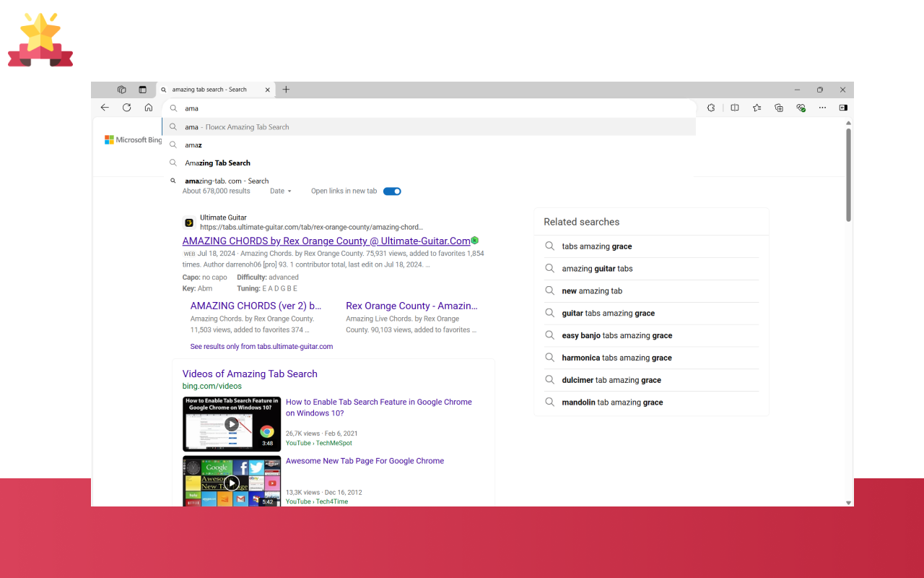Screen dimensions: 924x578
Task: Search related 'amazing guitar tabs'
Action: click(651, 269)
